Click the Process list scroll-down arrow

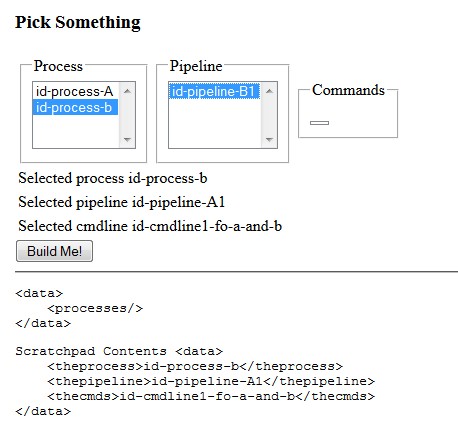[127, 140]
